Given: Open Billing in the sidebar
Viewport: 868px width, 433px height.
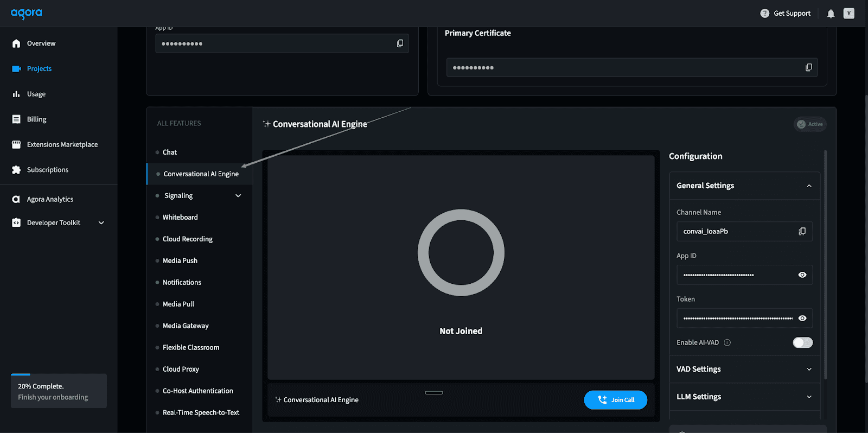Looking at the screenshot, I should (36, 119).
